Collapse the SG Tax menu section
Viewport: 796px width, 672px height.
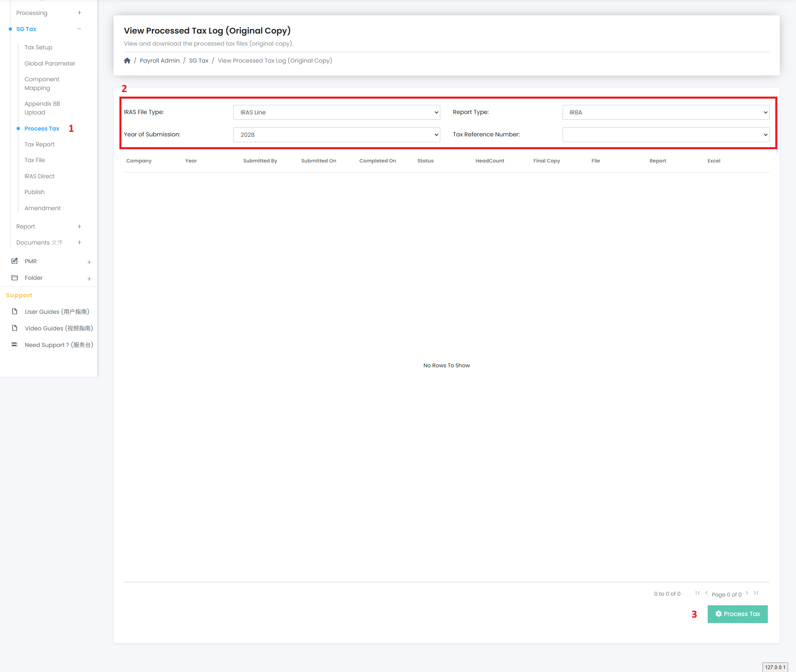[79, 29]
